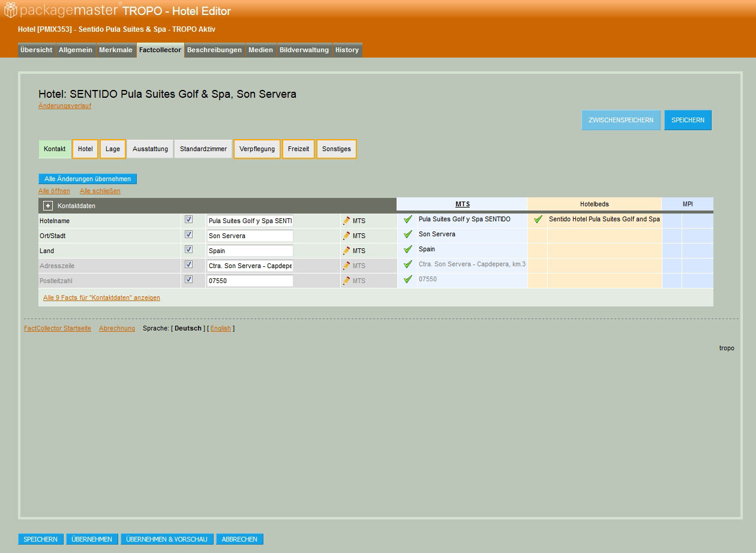The height and width of the screenshot is (553, 756).
Task: Click the pencil edit icon in Ort/Stadt row
Action: point(346,236)
